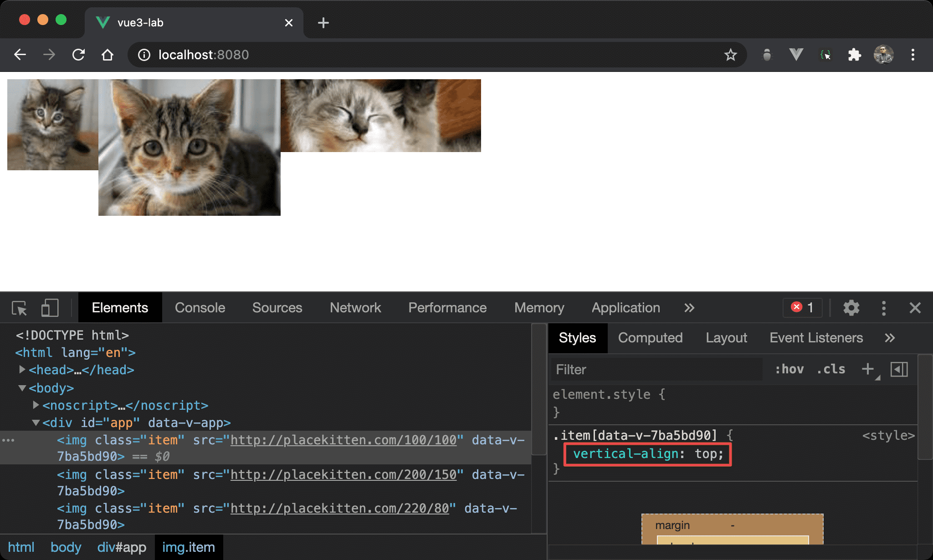Viewport: 933px width, 560px height.
Task: Collapse the body element node
Action: (22, 388)
